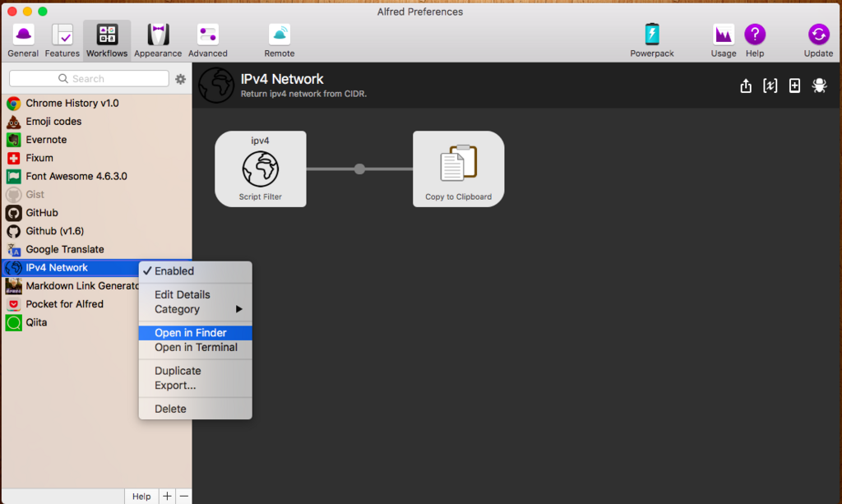
Task: Select the Evernote workflow
Action: pyautogui.click(x=97, y=140)
